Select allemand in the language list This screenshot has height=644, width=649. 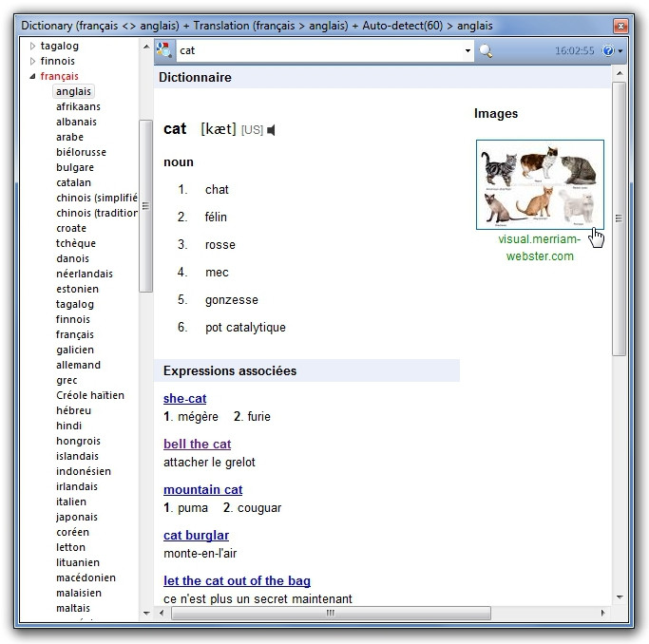(x=78, y=365)
